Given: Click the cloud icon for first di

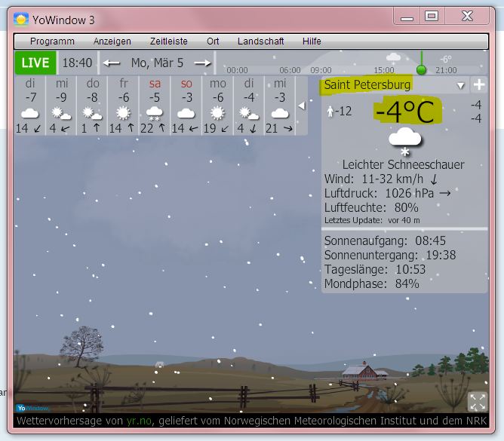Looking at the screenshot, I should 29,113.
